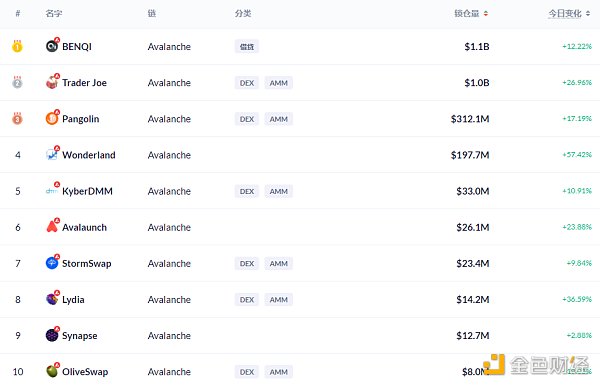The height and width of the screenshot is (386, 600).
Task: Sort by 今日变化 column arrows
Action: point(588,14)
